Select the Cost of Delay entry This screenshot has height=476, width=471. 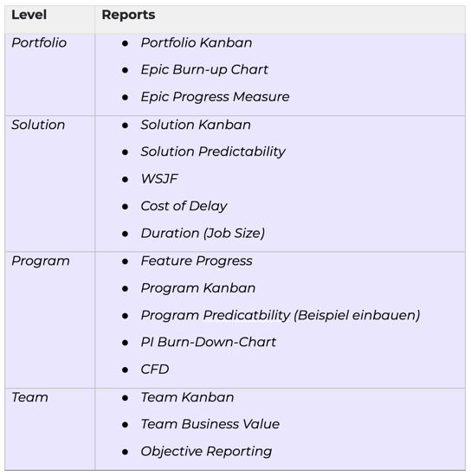[184, 206]
